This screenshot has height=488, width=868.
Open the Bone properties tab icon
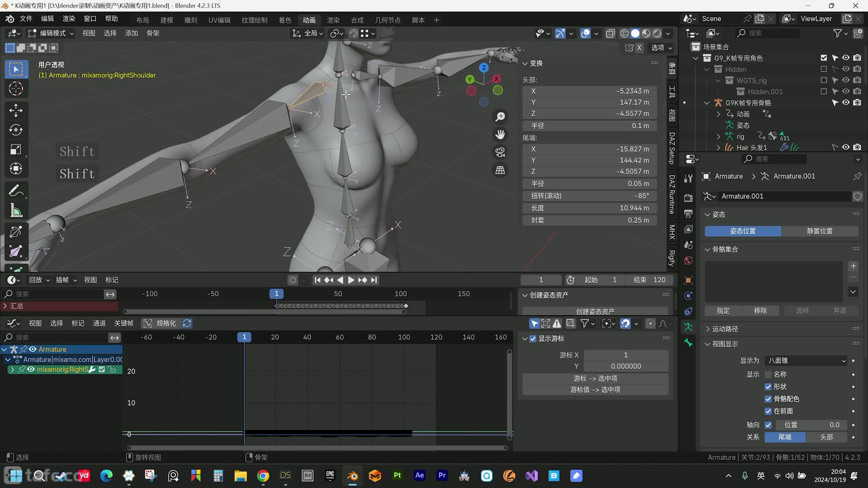point(688,343)
